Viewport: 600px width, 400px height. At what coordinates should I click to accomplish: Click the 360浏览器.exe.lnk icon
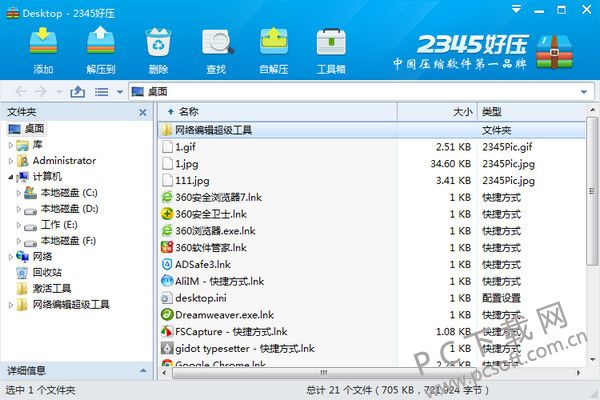pyautogui.click(x=167, y=231)
